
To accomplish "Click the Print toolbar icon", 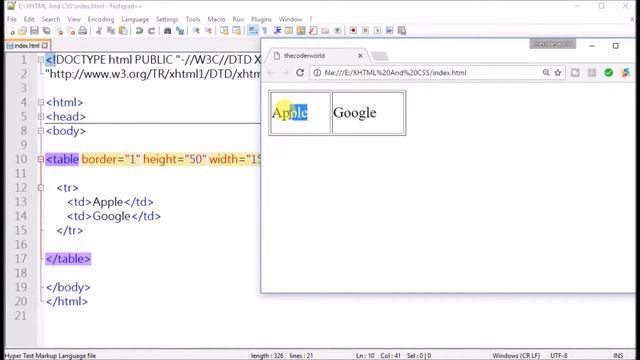I will pyautogui.click(x=83, y=31).
